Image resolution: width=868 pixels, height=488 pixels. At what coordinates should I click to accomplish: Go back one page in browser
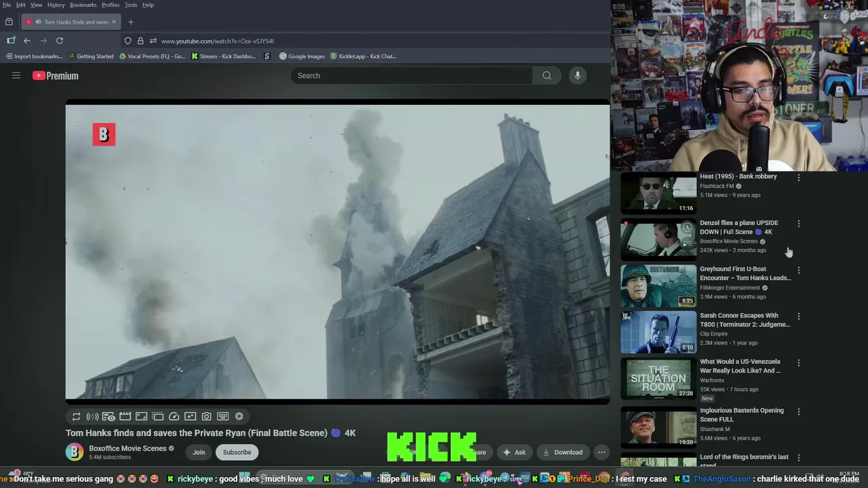coord(27,41)
